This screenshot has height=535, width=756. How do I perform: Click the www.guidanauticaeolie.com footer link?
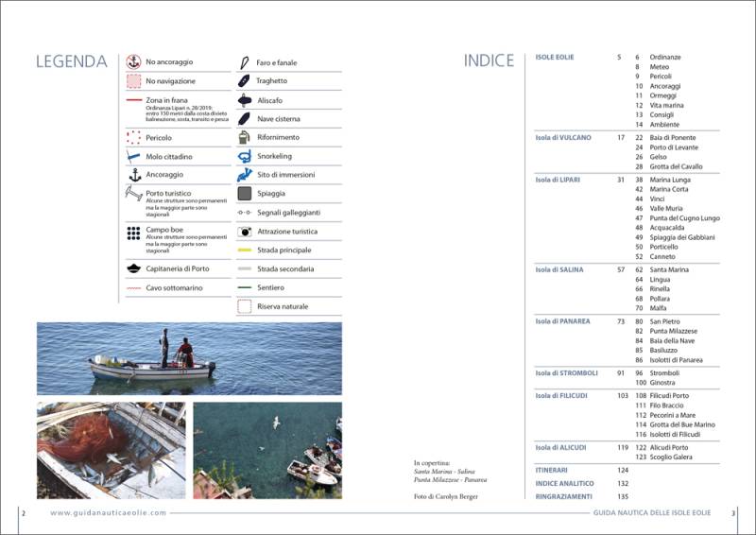tap(109, 513)
